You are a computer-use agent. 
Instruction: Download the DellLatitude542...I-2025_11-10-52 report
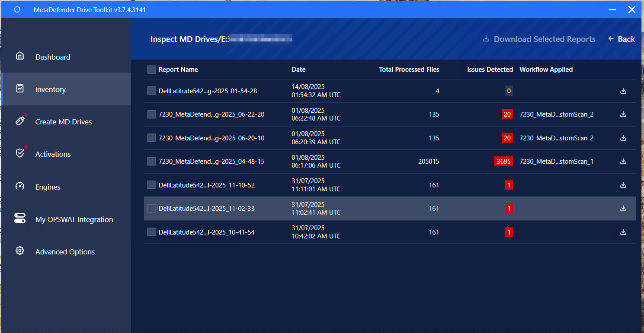click(x=623, y=185)
